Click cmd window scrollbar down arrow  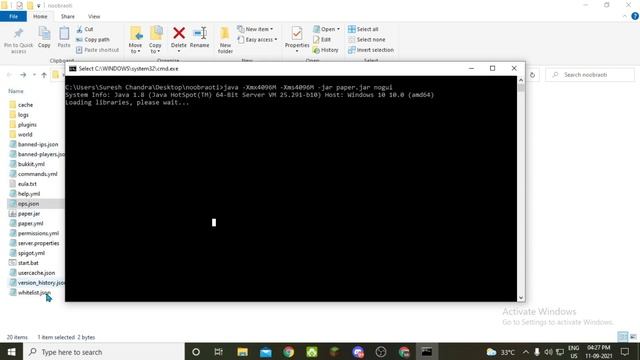click(521, 298)
